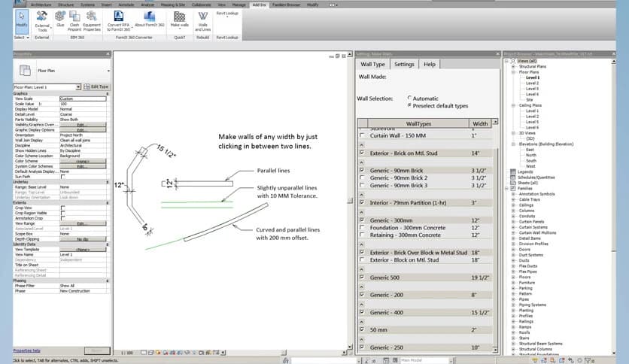Open Level 2 under Floor Plans
The image size is (629, 364).
533,83
